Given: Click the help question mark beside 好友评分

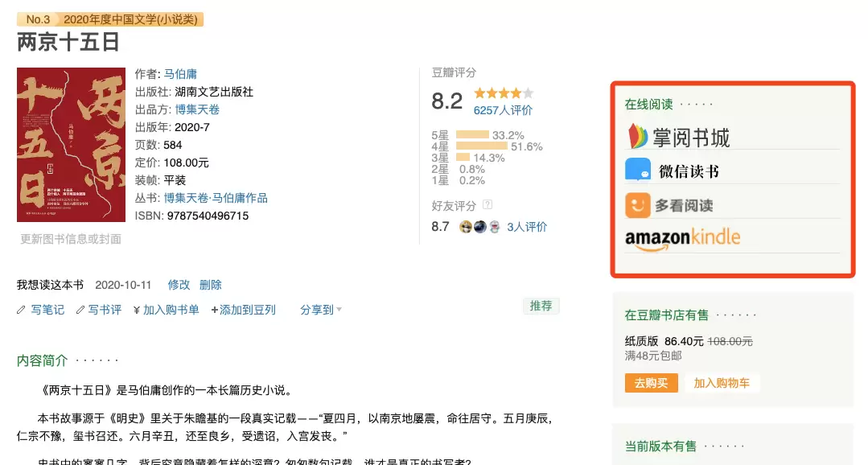Looking at the screenshot, I should [x=487, y=205].
